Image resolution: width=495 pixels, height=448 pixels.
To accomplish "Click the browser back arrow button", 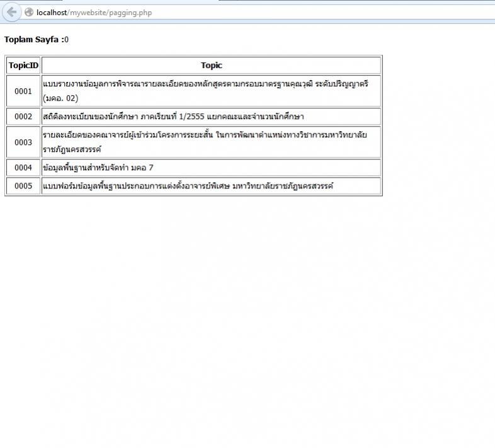I will (12, 13).
